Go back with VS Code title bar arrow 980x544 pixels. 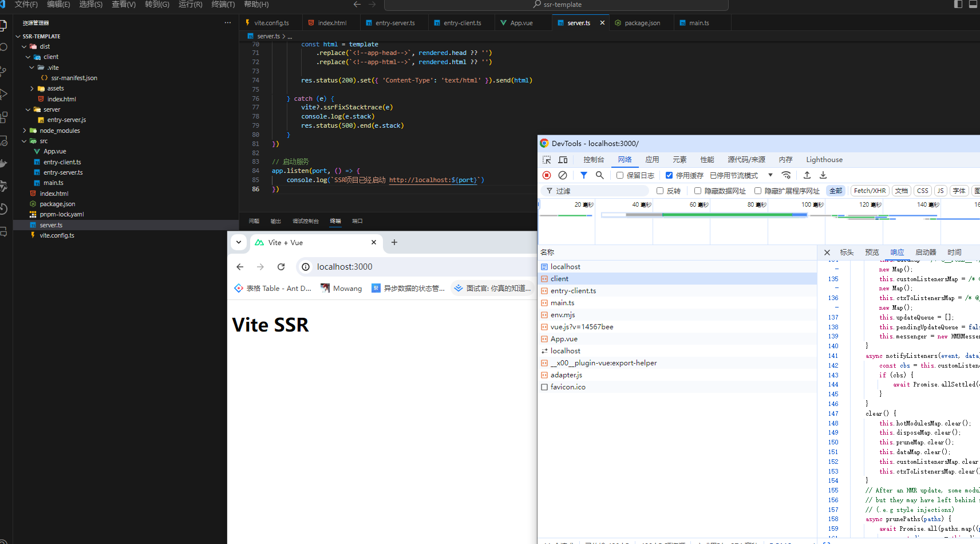tap(357, 5)
